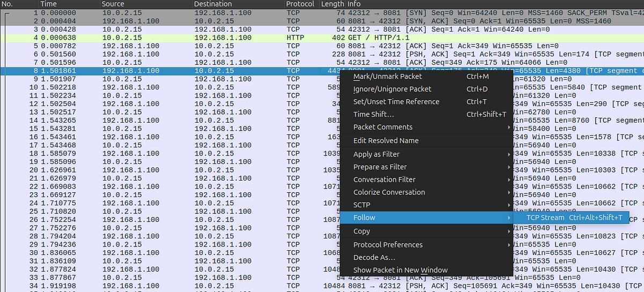Select Show Packet in New Window
This screenshot has width=644, height=292.
[427, 270]
